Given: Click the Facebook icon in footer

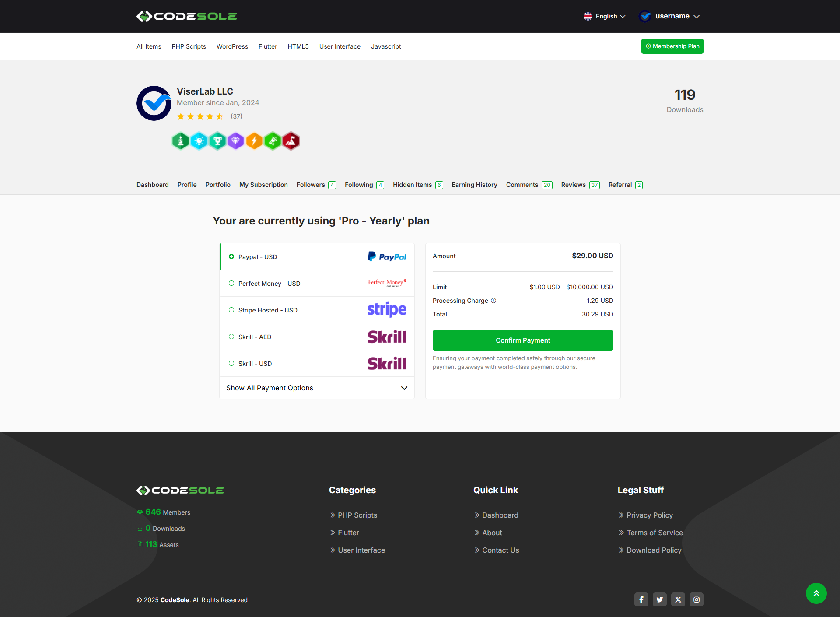Looking at the screenshot, I should [x=641, y=599].
